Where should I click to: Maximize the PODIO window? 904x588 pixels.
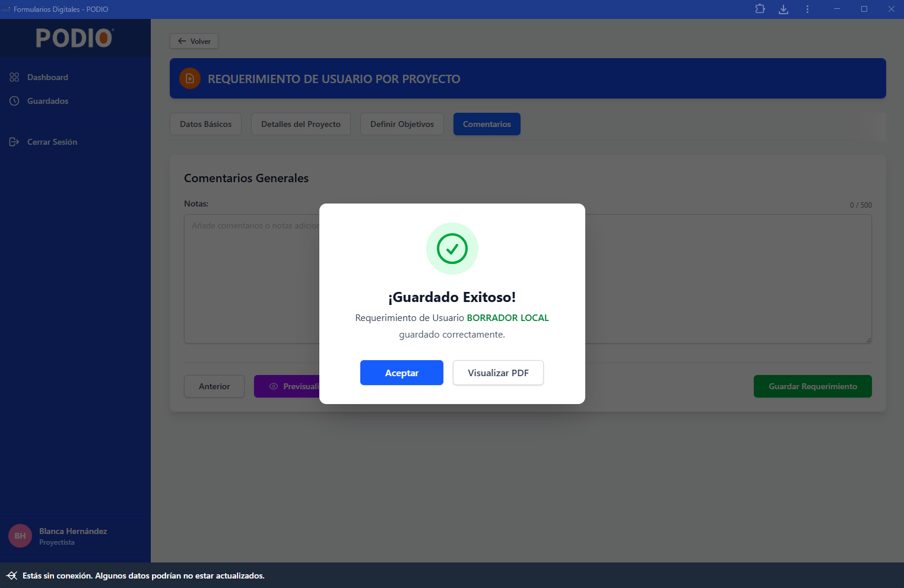(x=864, y=9)
